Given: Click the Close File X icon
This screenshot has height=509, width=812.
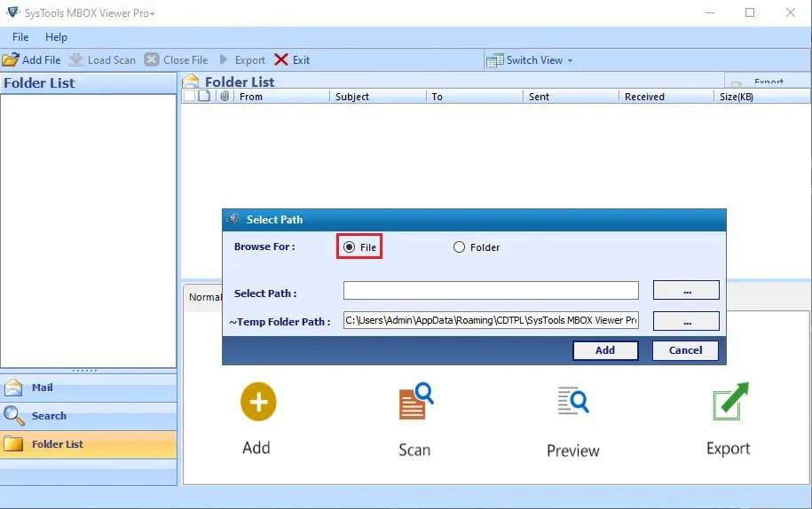Looking at the screenshot, I should [152, 59].
